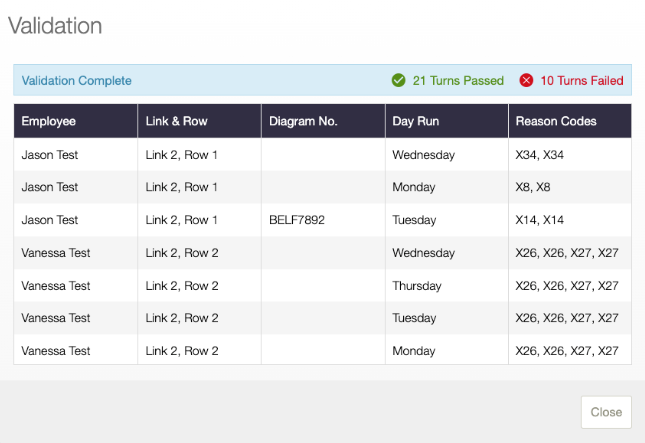Select Jason Test's Wednesday row

[x=322, y=155]
